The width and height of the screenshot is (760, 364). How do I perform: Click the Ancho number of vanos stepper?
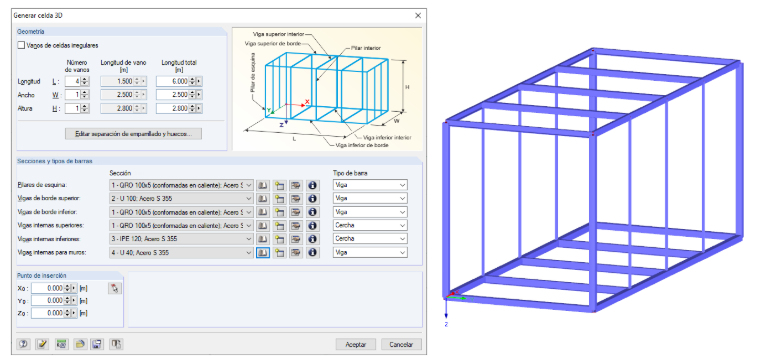point(85,95)
